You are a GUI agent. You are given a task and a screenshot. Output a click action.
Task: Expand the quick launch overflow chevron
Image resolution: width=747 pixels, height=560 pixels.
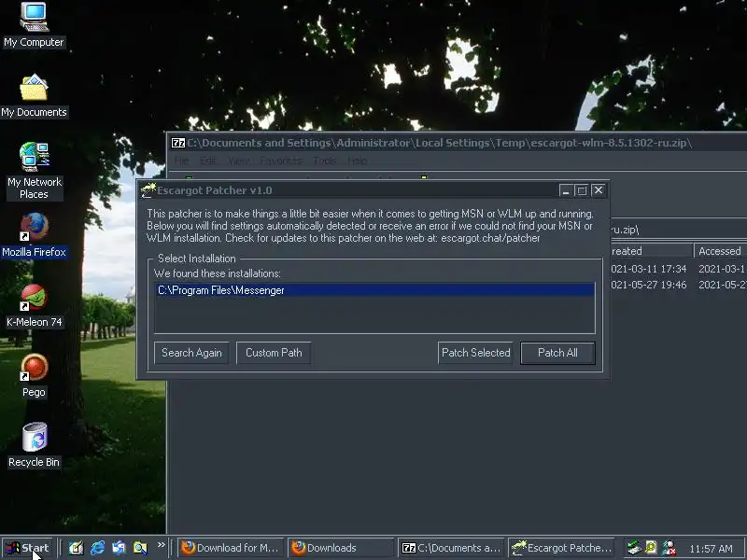pyautogui.click(x=161, y=544)
